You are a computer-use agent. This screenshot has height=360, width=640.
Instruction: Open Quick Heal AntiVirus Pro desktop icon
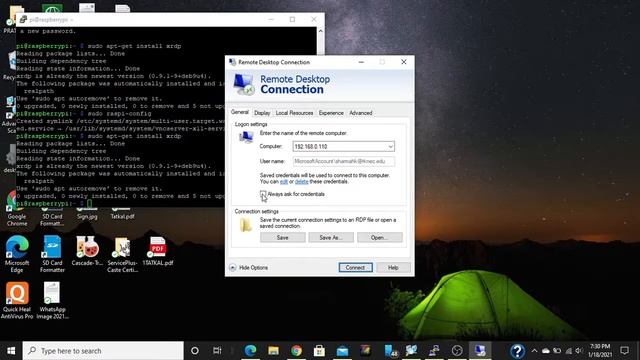click(17, 300)
